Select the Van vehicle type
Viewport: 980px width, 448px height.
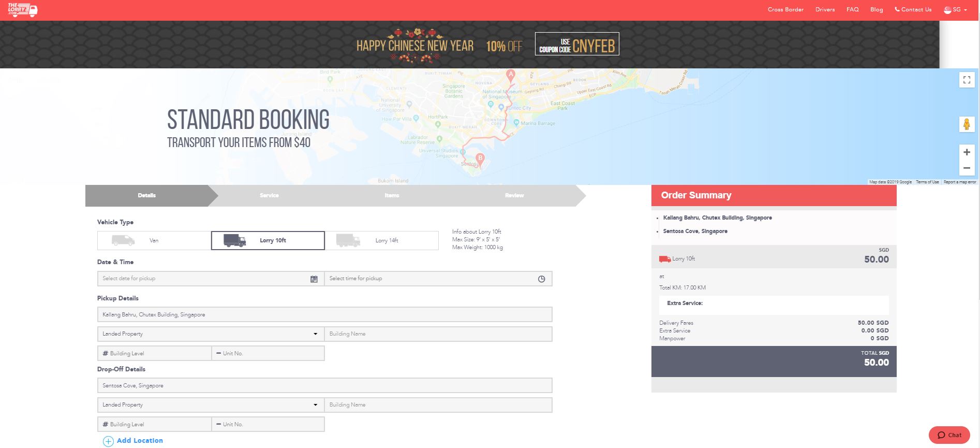pos(154,240)
